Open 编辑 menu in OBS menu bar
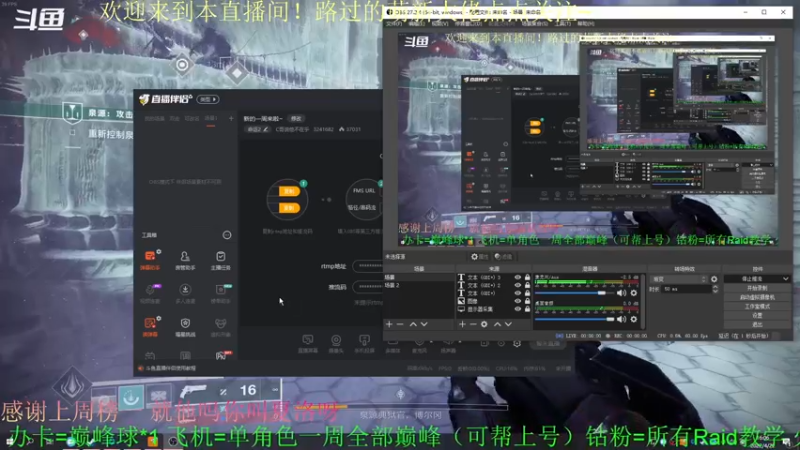800x450 pixels. click(x=416, y=23)
